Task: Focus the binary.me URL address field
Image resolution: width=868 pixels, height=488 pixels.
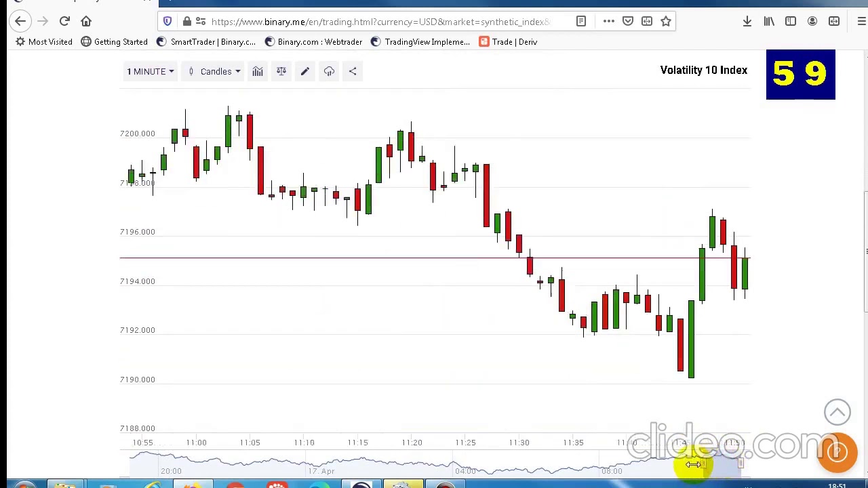Action: (380, 22)
